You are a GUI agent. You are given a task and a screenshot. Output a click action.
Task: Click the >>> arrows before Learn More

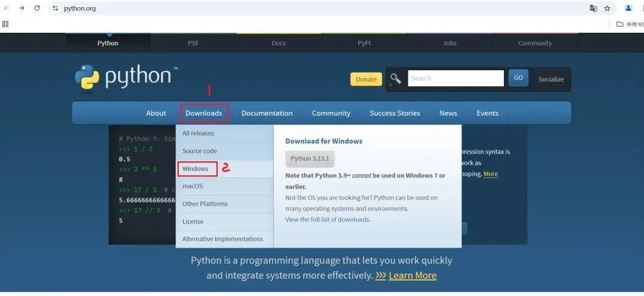click(x=380, y=276)
